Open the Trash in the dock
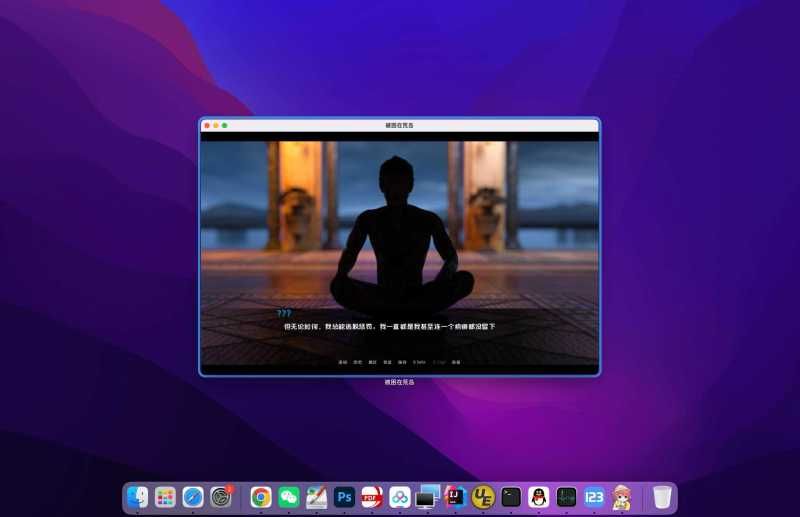 [x=662, y=497]
